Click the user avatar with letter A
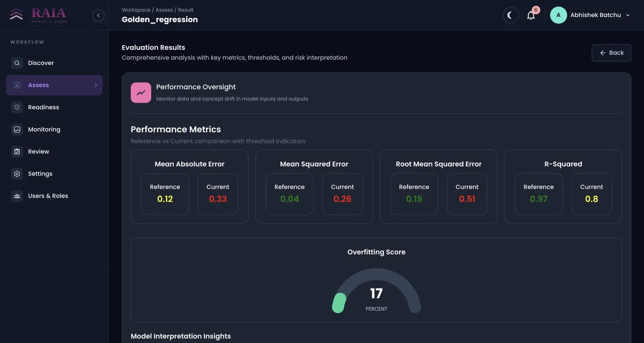This screenshot has width=644, height=343. (558, 15)
